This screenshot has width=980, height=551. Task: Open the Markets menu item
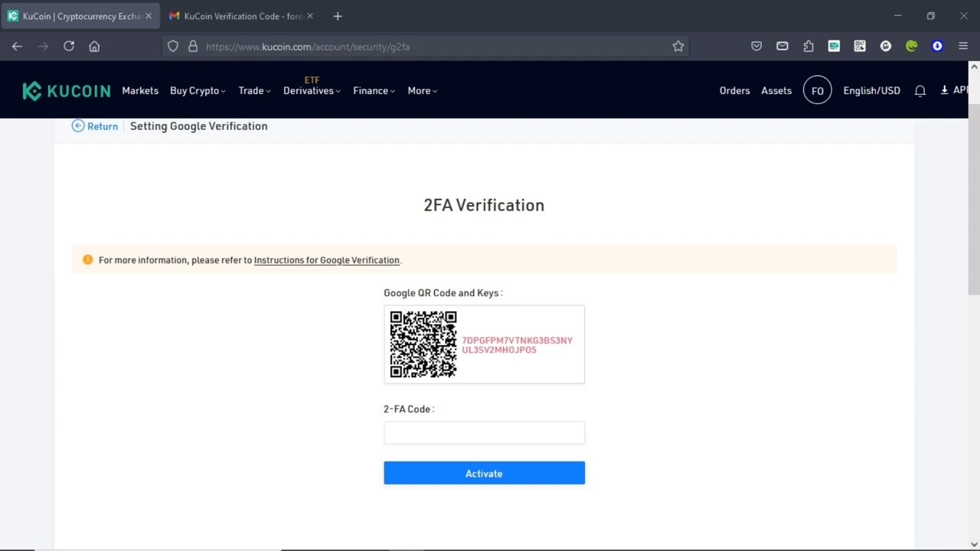coord(140,91)
